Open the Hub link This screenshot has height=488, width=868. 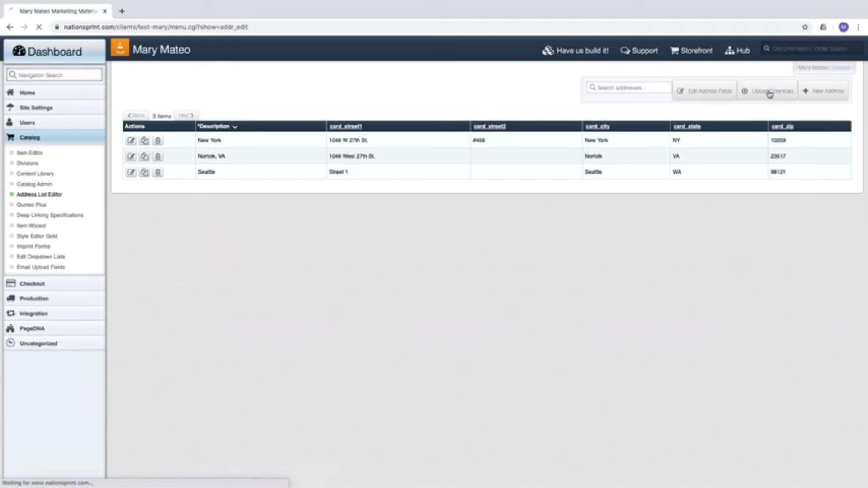pyautogui.click(x=737, y=51)
